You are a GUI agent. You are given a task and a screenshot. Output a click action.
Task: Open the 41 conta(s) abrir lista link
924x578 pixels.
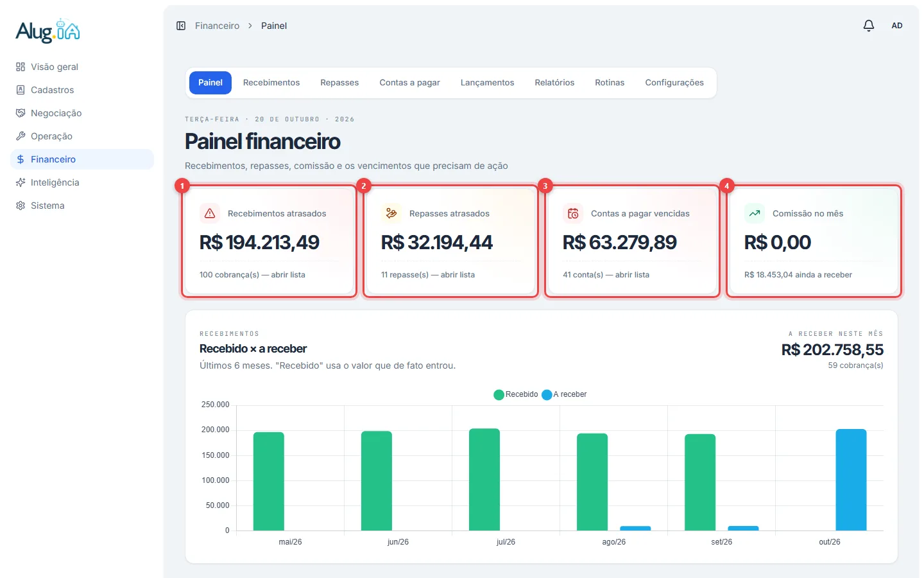click(x=606, y=275)
